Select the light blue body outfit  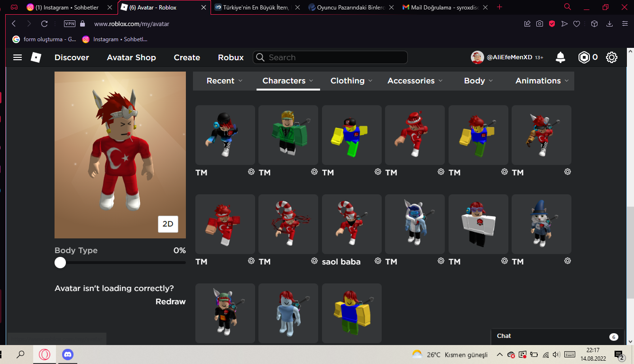[288, 313]
